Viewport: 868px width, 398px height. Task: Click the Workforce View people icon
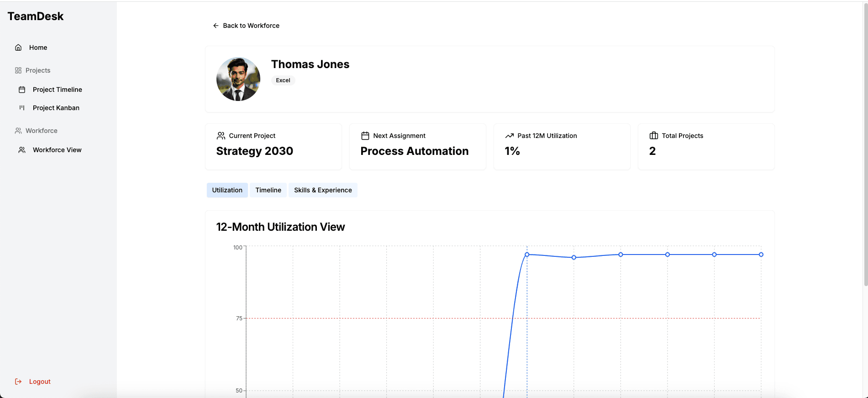click(22, 150)
